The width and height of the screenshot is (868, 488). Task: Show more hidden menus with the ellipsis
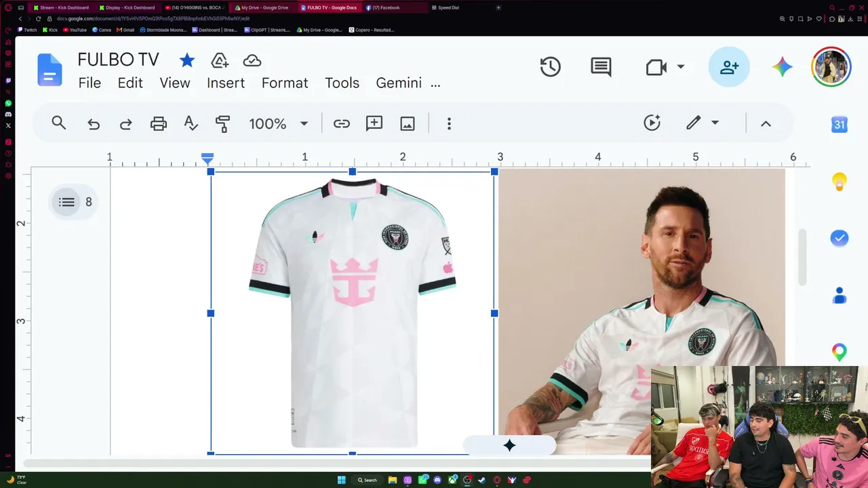pos(435,84)
